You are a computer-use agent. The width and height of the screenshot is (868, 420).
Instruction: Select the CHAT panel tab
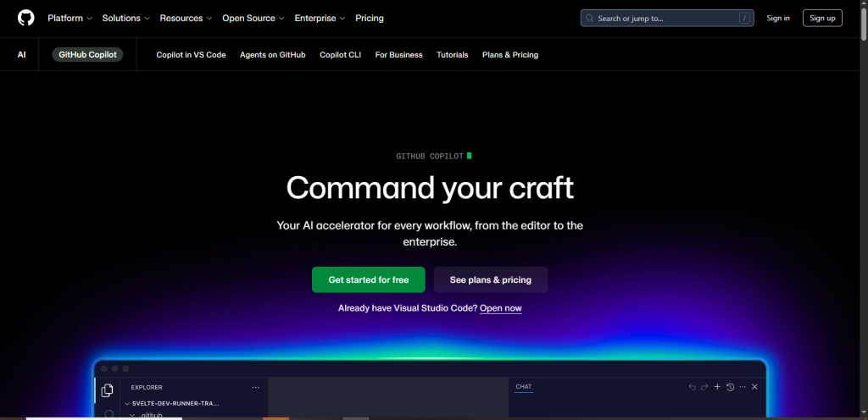(524, 387)
